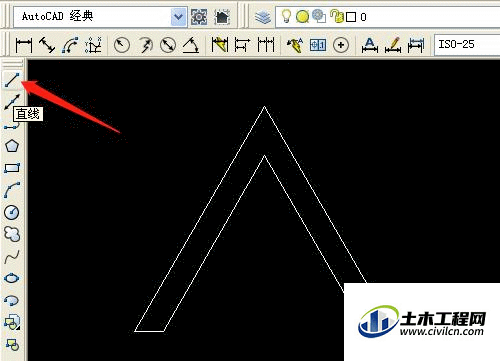Click the Quick Dimension icon
Image resolution: width=500 pixels, height=361 pixels.
220,45
